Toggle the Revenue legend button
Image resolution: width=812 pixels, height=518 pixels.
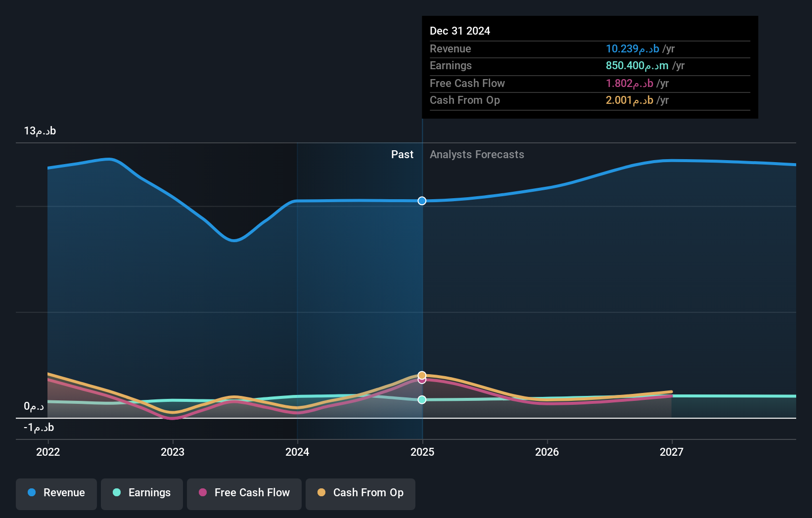(x=56, y=494)
